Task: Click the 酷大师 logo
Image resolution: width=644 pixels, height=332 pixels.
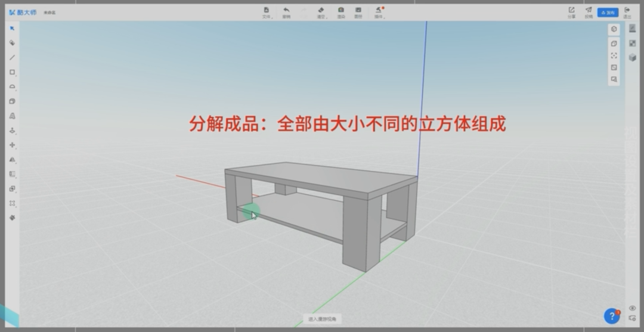Action: click(x=23, y=13)
